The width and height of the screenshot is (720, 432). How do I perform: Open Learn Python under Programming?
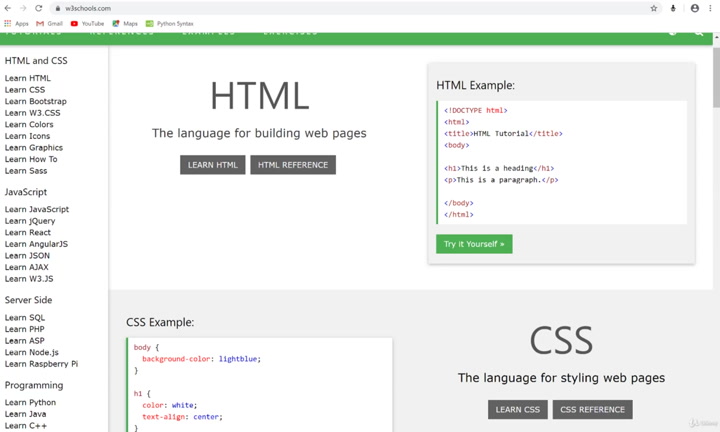click(x=30, y=402)
